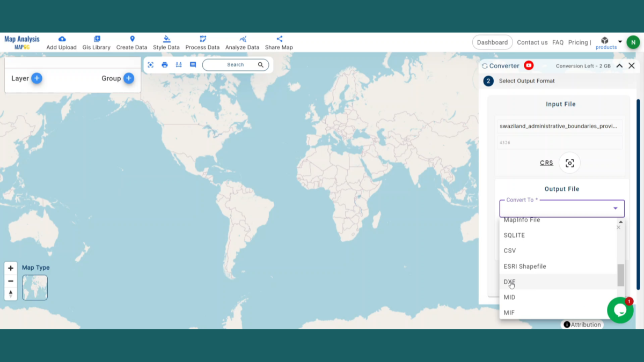
Task: Open the Add Upload menu
Action: [62, 43]
